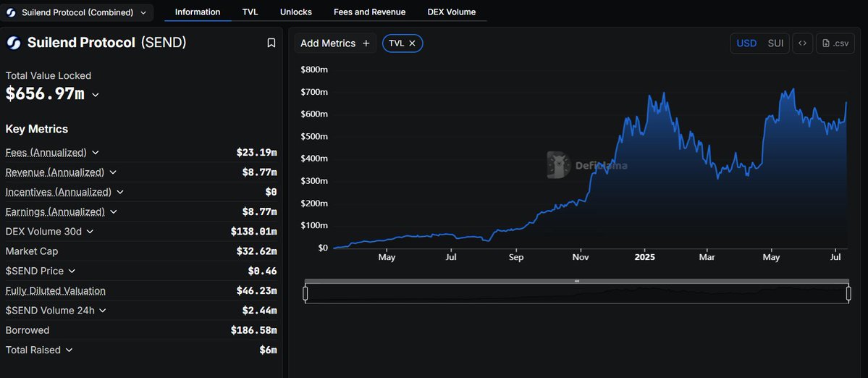Click the $138.01m DEX volume value
Viewport: 868px width, 378px height.
pos(253,231)
